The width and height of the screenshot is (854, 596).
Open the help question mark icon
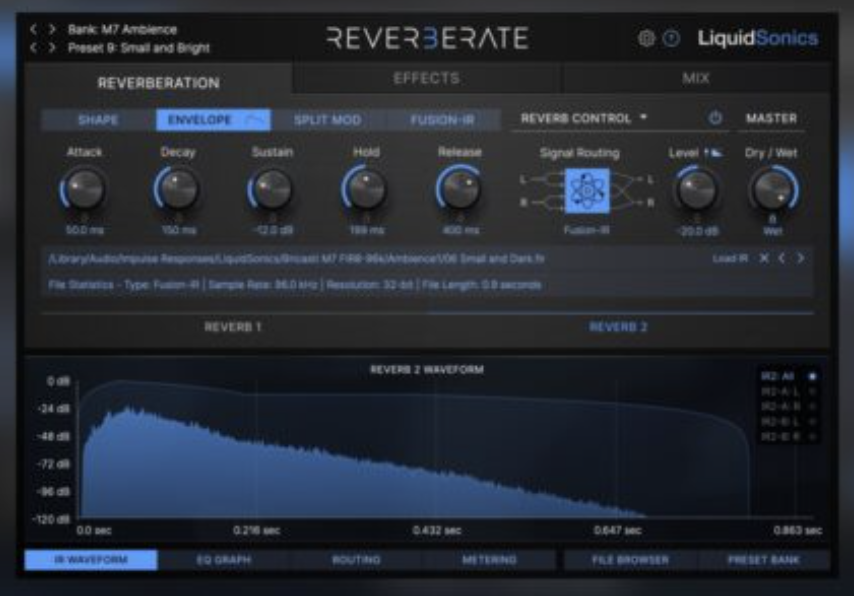[672, 39]
